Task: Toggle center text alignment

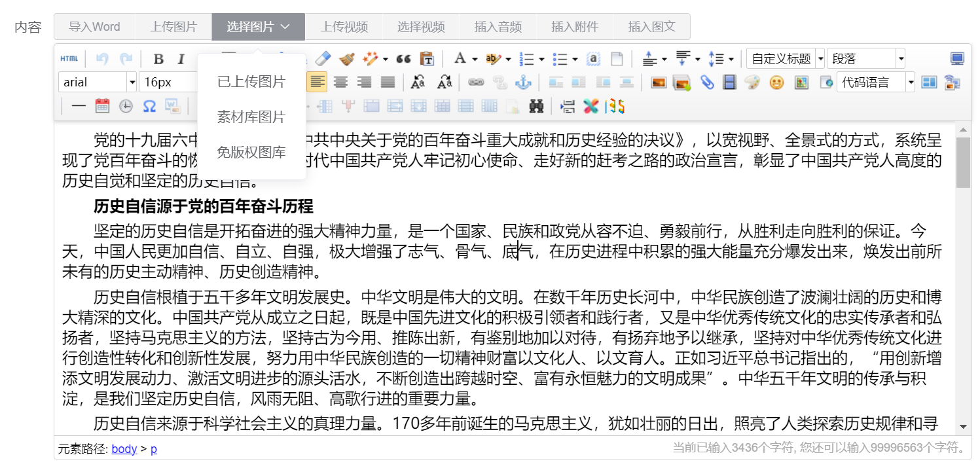Action: [340, 82]
